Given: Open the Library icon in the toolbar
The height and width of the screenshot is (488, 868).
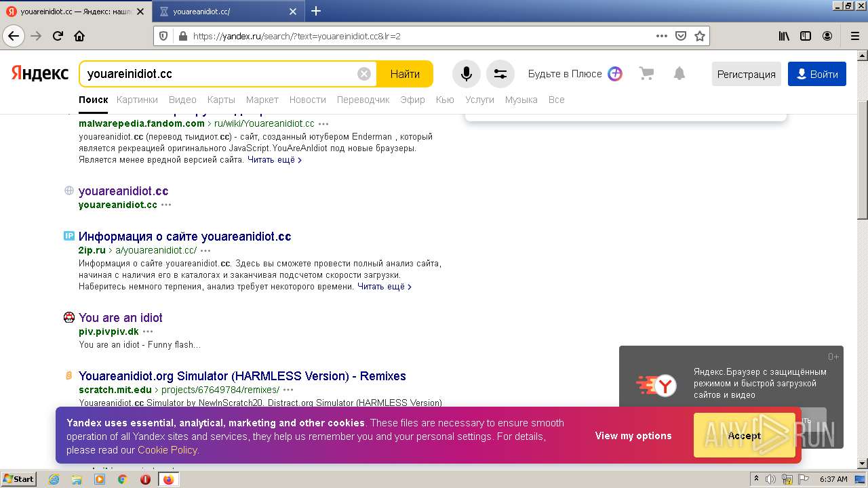Looking at the screenshot, I should point(784,36).
